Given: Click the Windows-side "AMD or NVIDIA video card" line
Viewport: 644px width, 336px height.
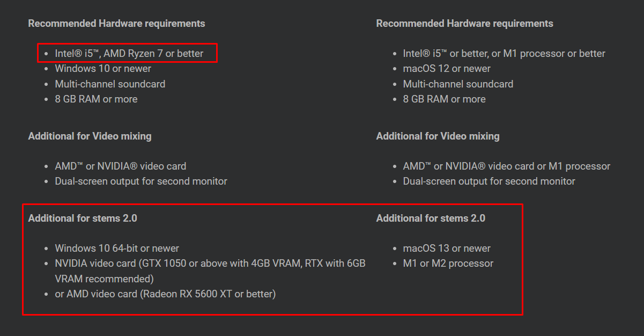Looking at the screenshot, I should click(x=121, y=166).
